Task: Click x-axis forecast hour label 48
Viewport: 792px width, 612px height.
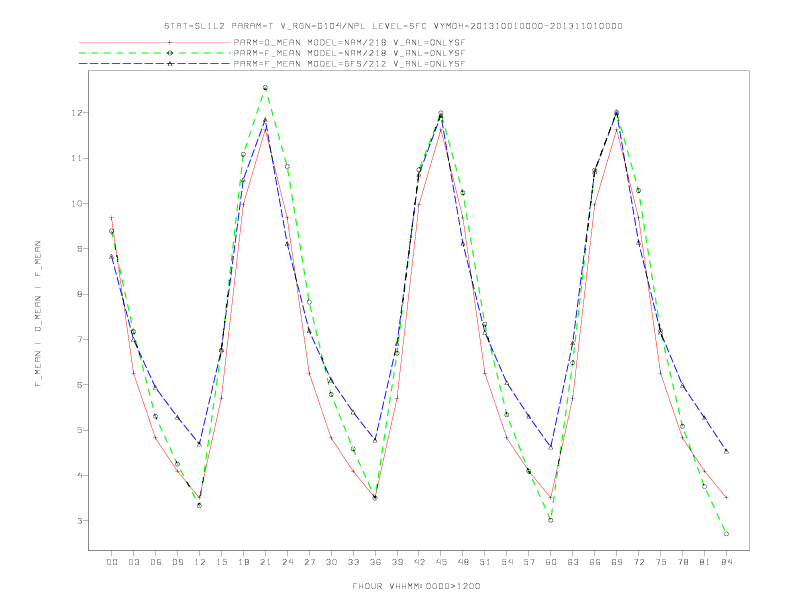Action: (x=463, y=562)
